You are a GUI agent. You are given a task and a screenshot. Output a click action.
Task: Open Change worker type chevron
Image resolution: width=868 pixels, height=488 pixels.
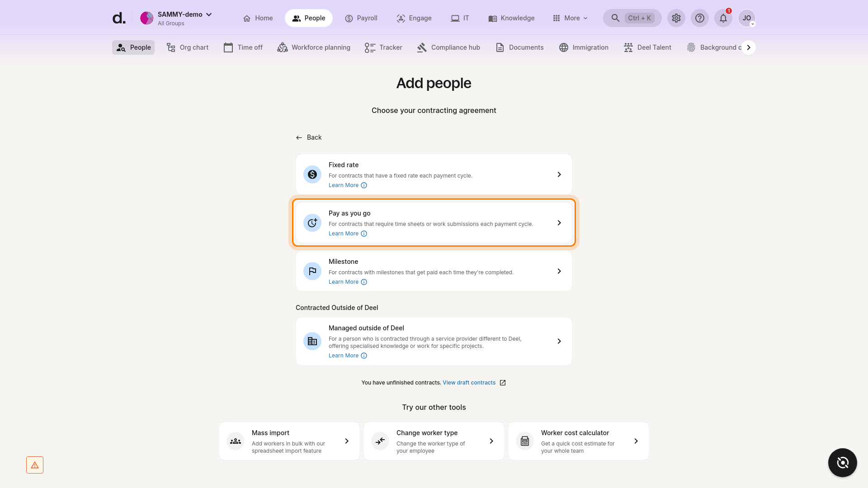click(491, 441)
